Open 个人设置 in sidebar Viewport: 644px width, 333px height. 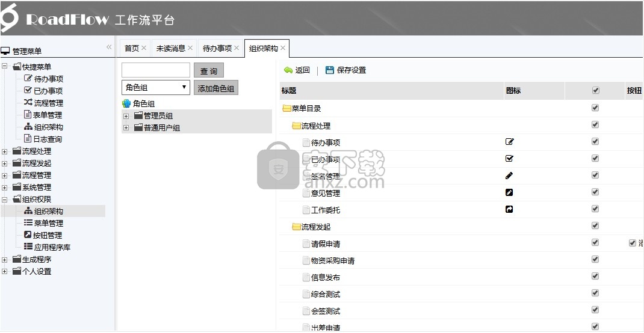pos(37,272)
